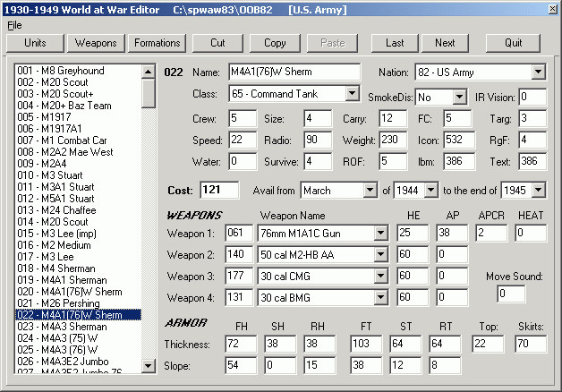Select 023 - M4A3 Sherman
This screenshot has width=562, height=392.
[x=78, y=327]
